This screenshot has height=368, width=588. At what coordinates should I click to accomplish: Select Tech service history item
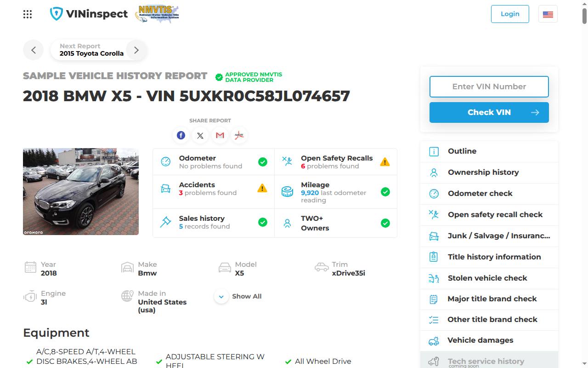pyautogui.click(x=489, y=360)
